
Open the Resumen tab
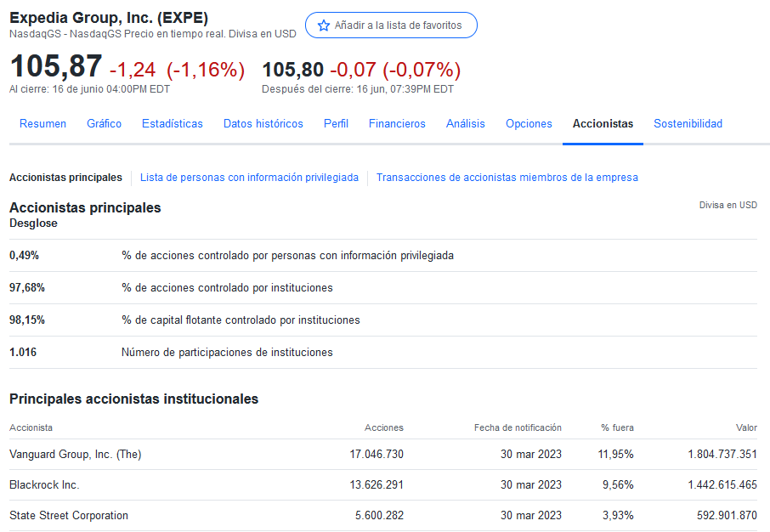click(42, 124)
